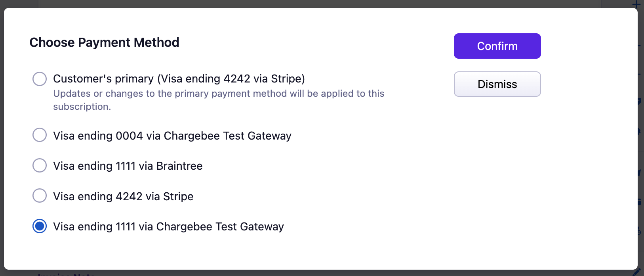The height and width of the screenshot is (276, 644).
Task: Click the gear icon at the right edge
Action: (639, 131)
